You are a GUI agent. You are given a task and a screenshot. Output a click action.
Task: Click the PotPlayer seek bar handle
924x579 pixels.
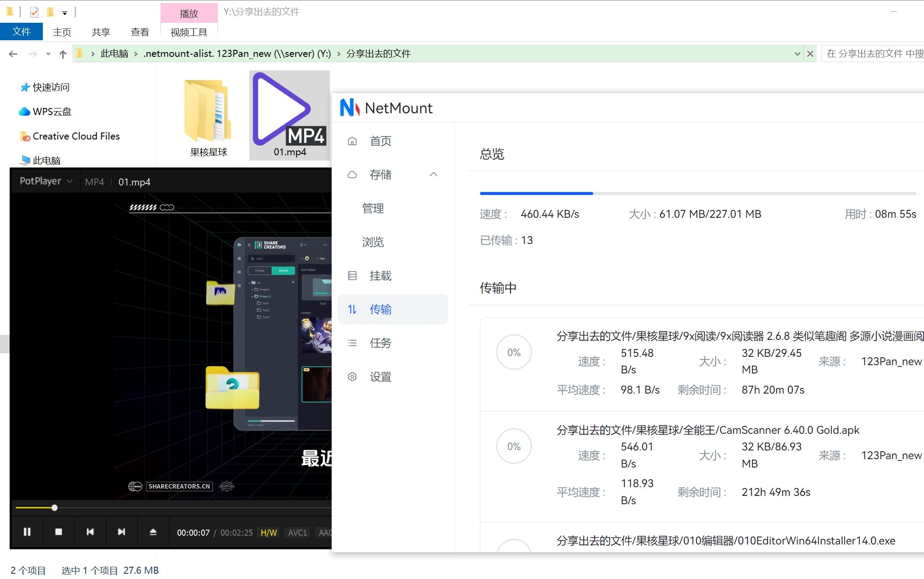point(54,508)
